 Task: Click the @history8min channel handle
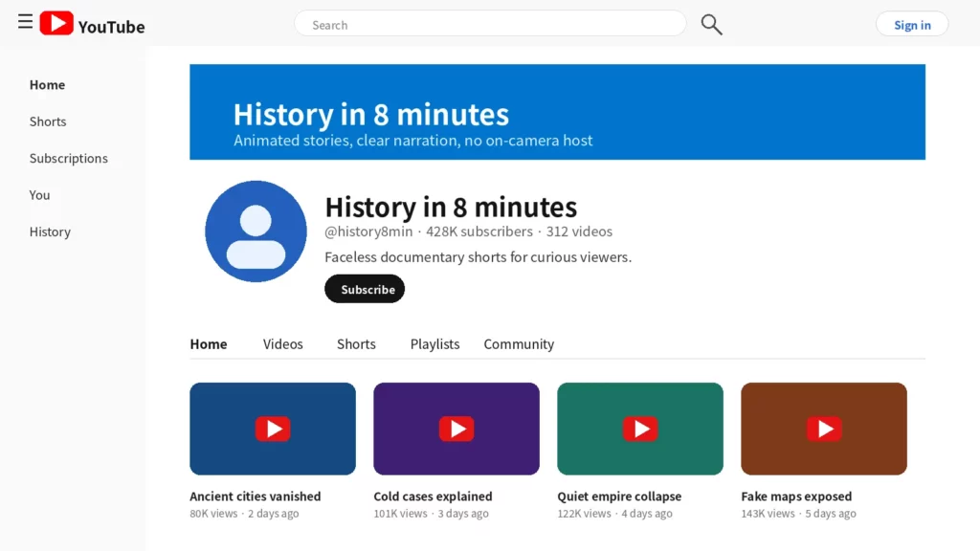[x=368, y=231]
